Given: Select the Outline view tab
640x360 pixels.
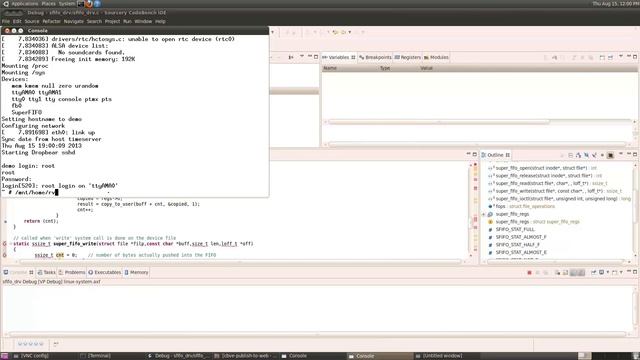Looking at the screenshot, I should point(495,155).
